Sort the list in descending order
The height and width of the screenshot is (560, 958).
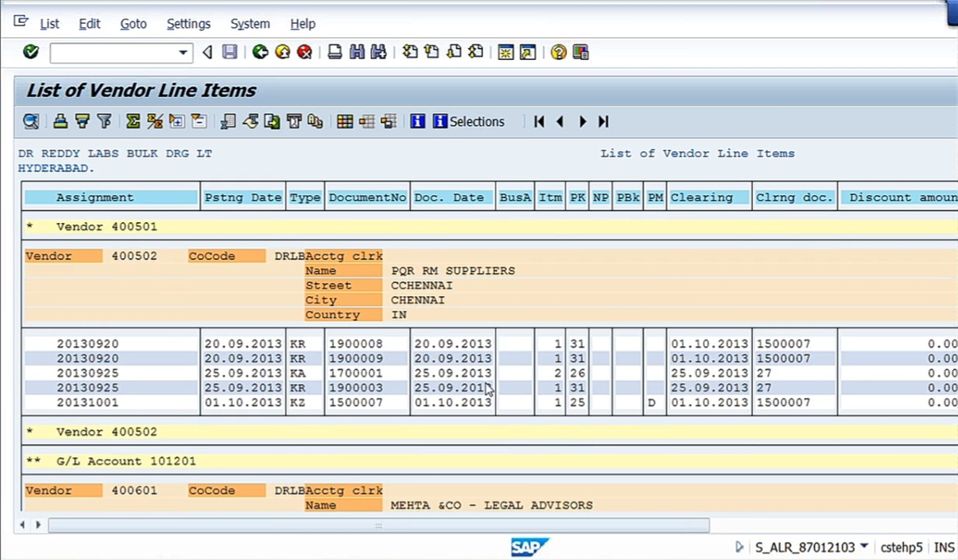[81, 122]
